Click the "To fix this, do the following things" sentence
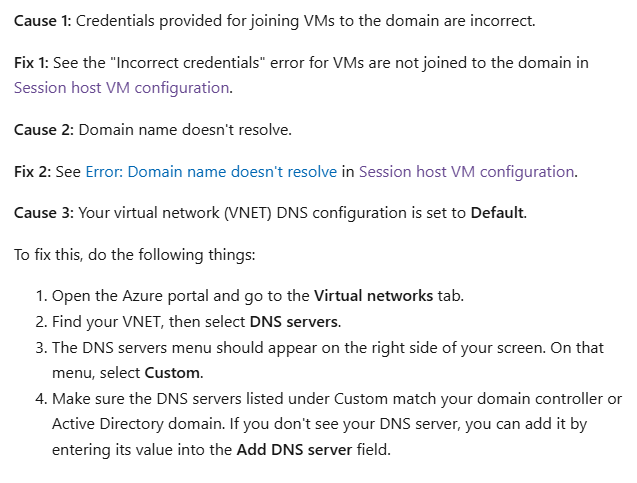 134,255
